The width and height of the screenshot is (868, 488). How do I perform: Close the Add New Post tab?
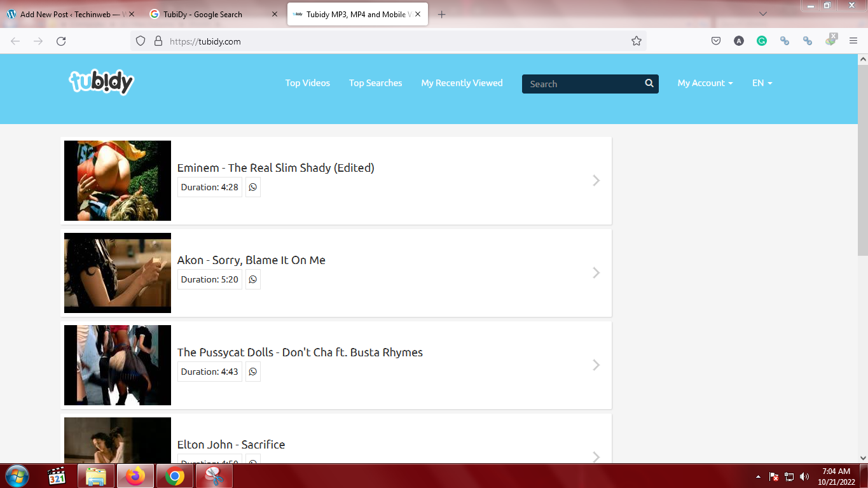pos(132,14)
